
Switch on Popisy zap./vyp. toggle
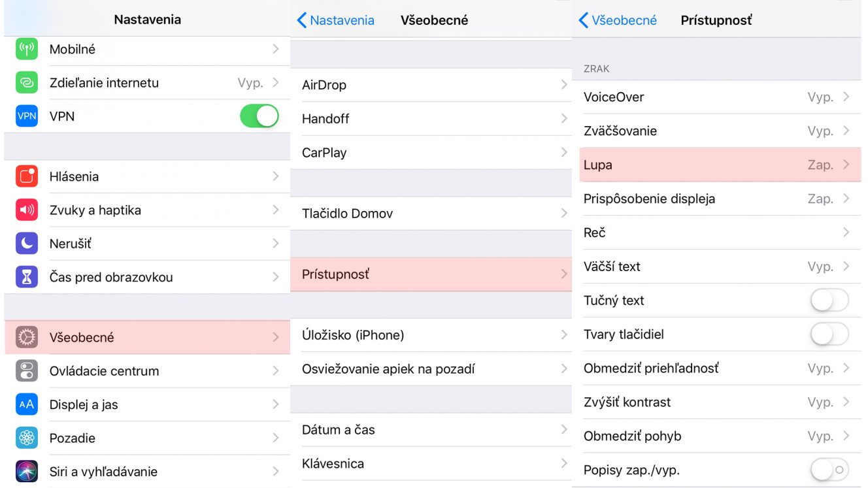pos(829,470)
